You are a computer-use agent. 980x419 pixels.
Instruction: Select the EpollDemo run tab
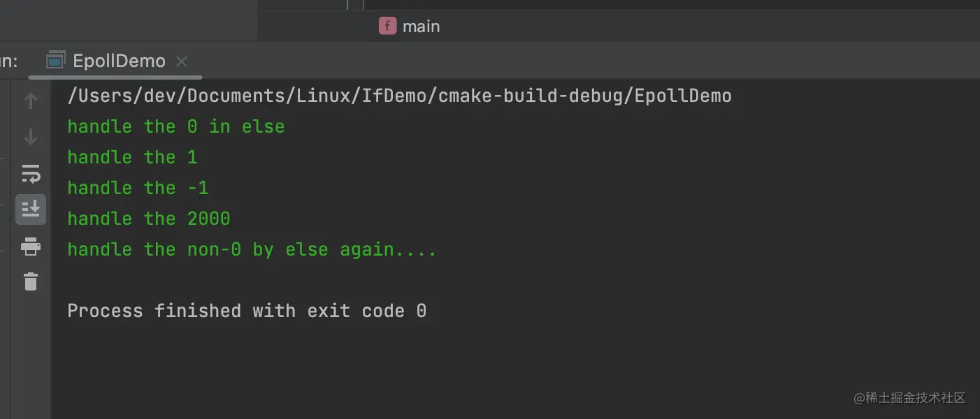pos(119,61)
